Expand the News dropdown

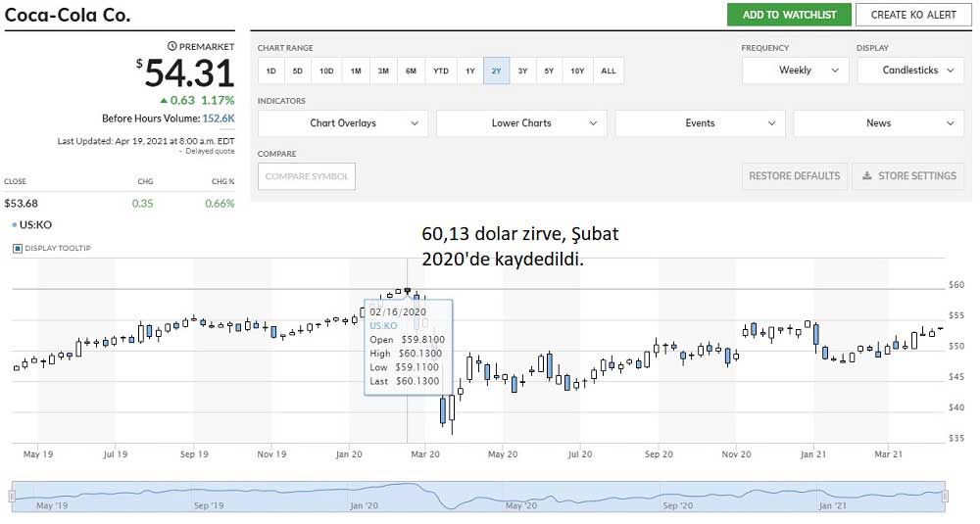tap(879, 123)
